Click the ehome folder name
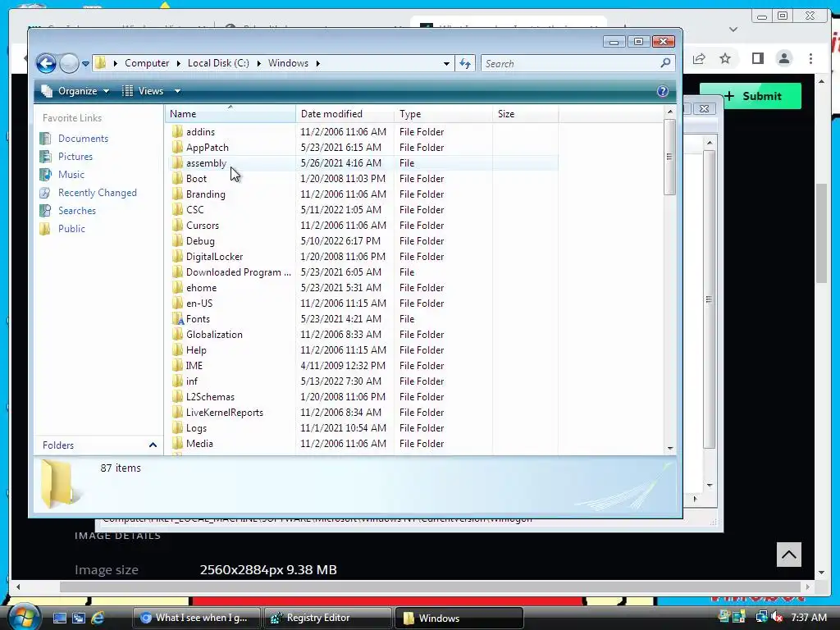This screenshot has width=840, height=630. click(202, 288)
